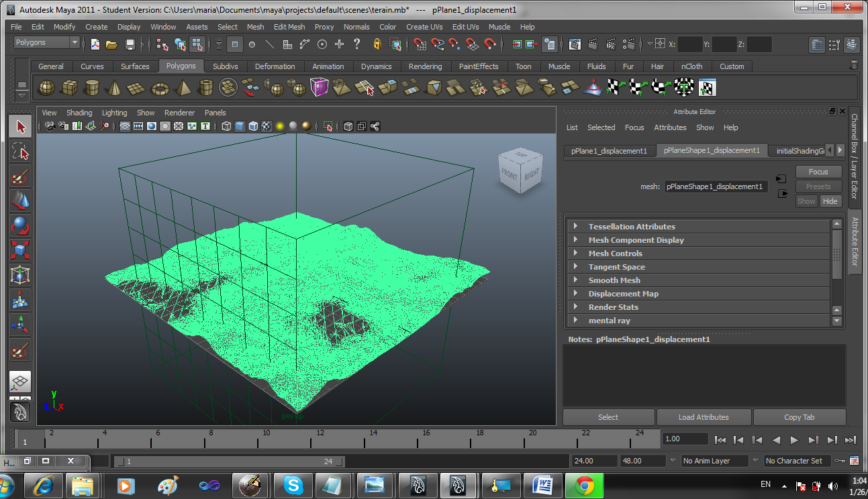The height and width of the screenshot is (499, 868).
Task: Create a polygon torus from the shelf
Action: [x=160, y=88]
